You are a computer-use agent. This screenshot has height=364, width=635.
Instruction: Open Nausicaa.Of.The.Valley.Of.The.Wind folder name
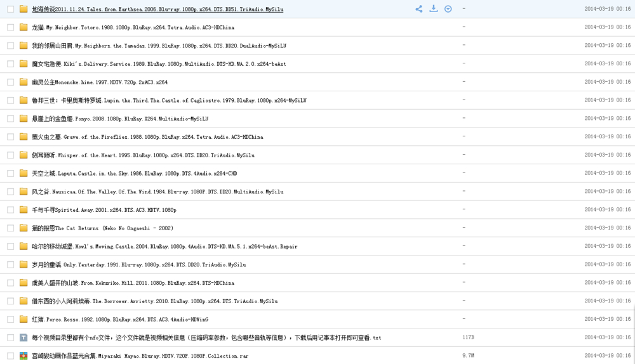[157, 192]
